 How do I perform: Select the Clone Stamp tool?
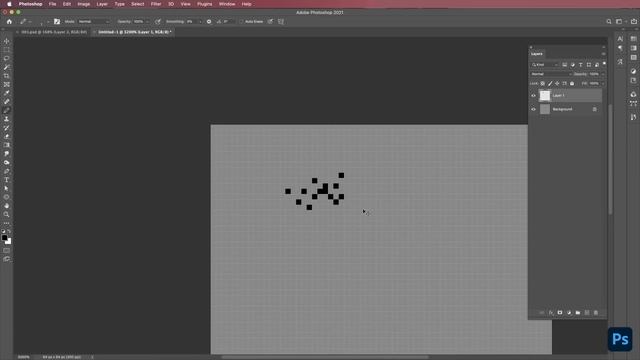7,119
